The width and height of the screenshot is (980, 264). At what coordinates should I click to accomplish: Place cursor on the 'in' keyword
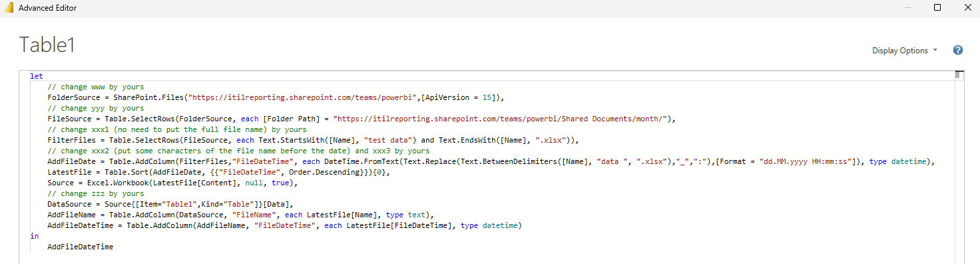pos(34,236)
